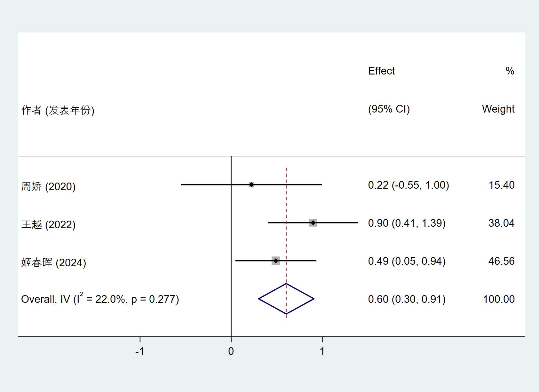
Task: Click the 作者 (发表年份) column header
Action: pyautogui.click(x=58, y=110)
